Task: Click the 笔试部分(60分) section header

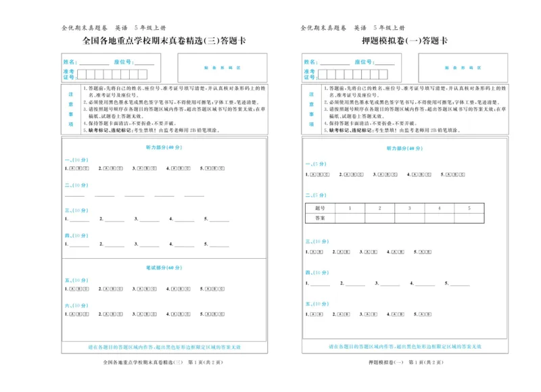Action: [x=164, y=268]
